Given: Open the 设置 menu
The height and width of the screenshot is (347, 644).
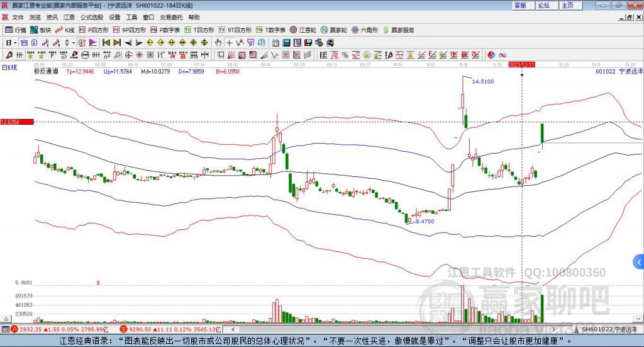Looking at the screenshot, I should tap(114, 17).
